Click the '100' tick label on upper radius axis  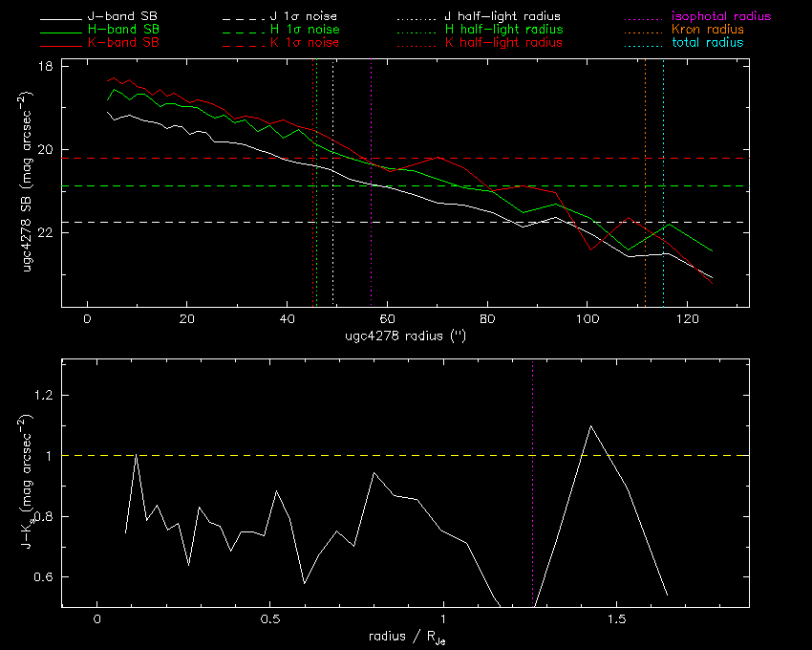pyautogui.click(x=587, y=319)
